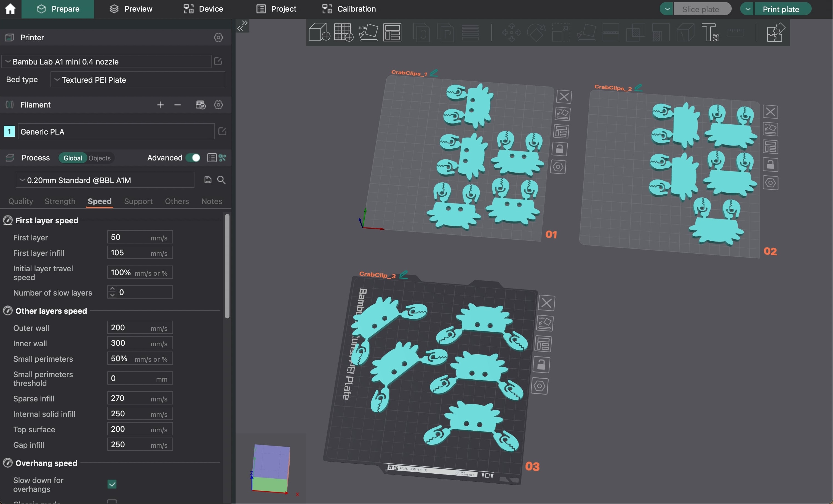Screen dimensions: 833x504
Task: Open the Others settings tab
Action: point(177,202)
